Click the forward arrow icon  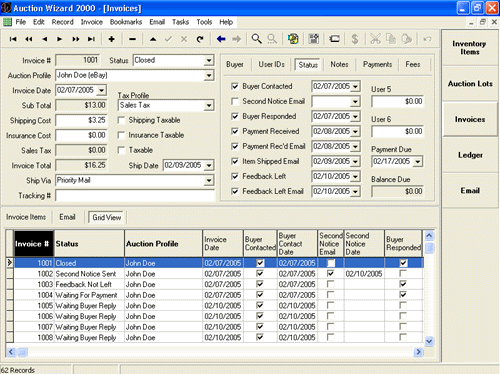click(236, 39)
